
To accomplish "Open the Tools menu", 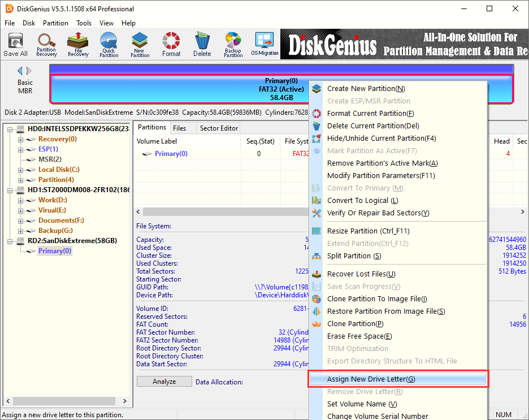I will tap(84, 23).
